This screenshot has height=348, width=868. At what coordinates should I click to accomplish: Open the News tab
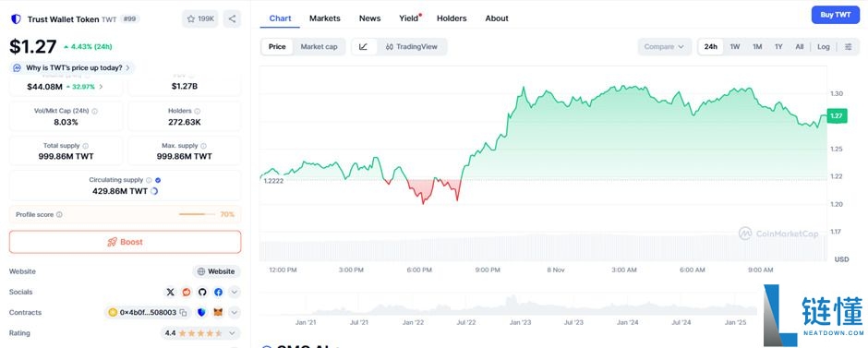tap(369, 18)
